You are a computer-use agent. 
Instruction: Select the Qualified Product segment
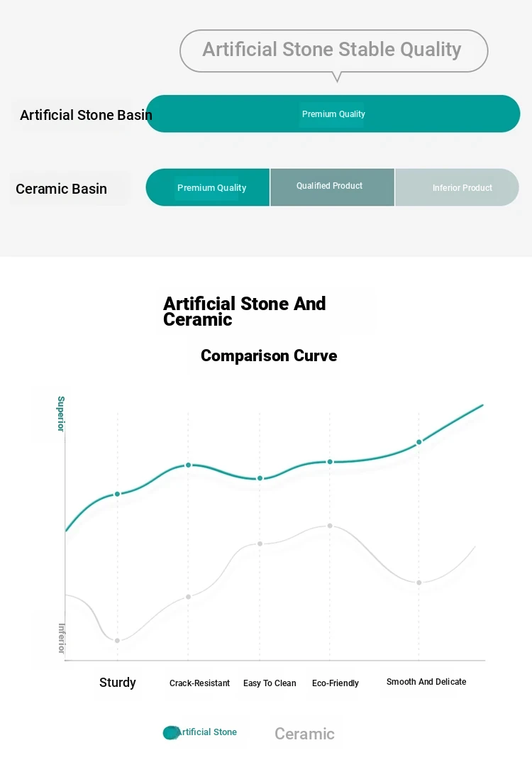point(333,187)
